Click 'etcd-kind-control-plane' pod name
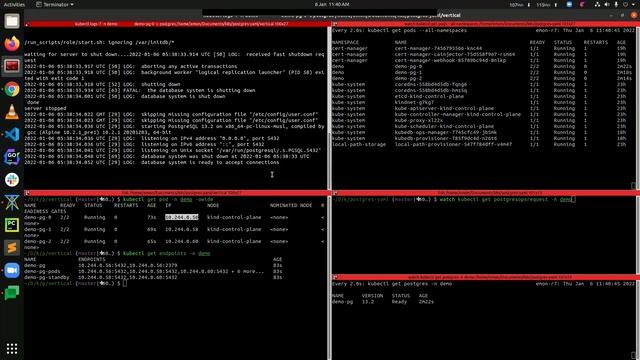This screenshot has width=640, height=360. point(429,96)
